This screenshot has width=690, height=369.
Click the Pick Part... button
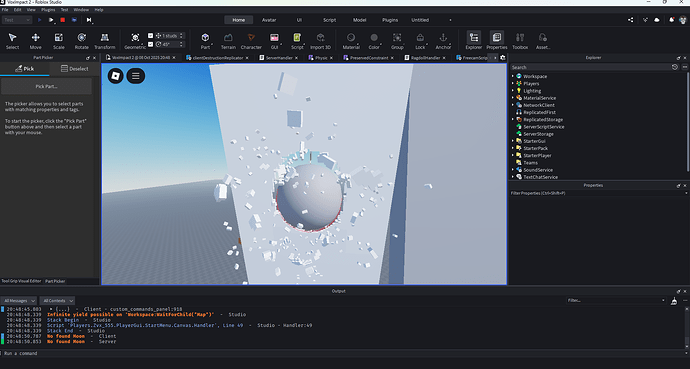[46, 86]
